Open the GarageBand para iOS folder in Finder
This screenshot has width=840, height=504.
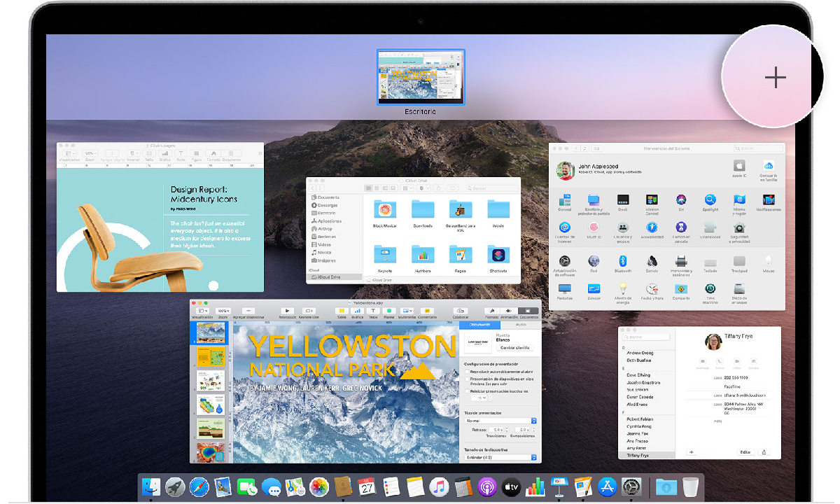tap(461, 209)
